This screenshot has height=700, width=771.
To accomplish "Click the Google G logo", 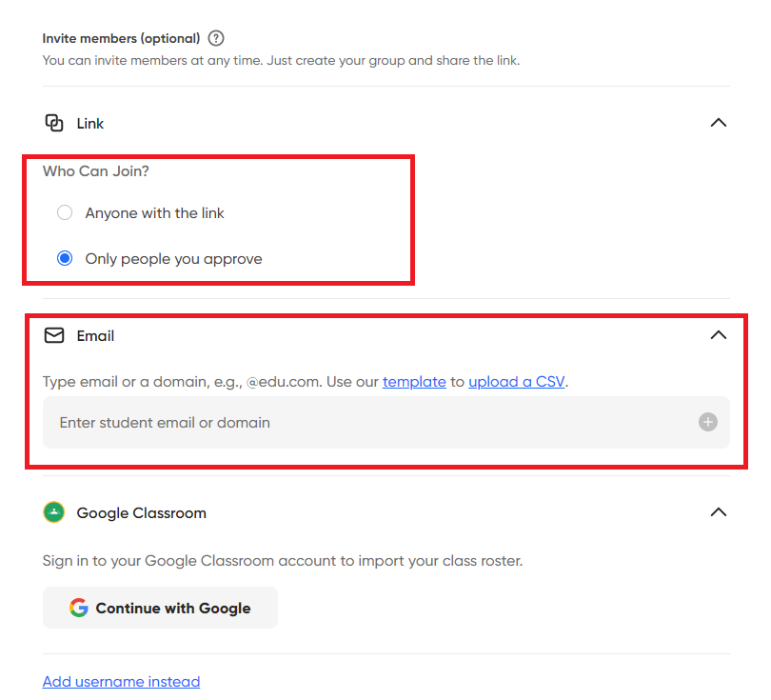I will [x=79, y=608].
